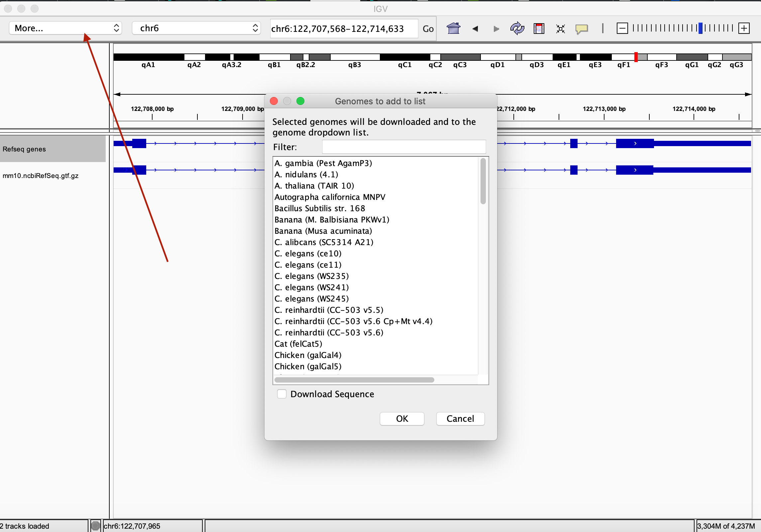Zoom in with the plus icon
761x532 pixels.
(x=744, y=28)
